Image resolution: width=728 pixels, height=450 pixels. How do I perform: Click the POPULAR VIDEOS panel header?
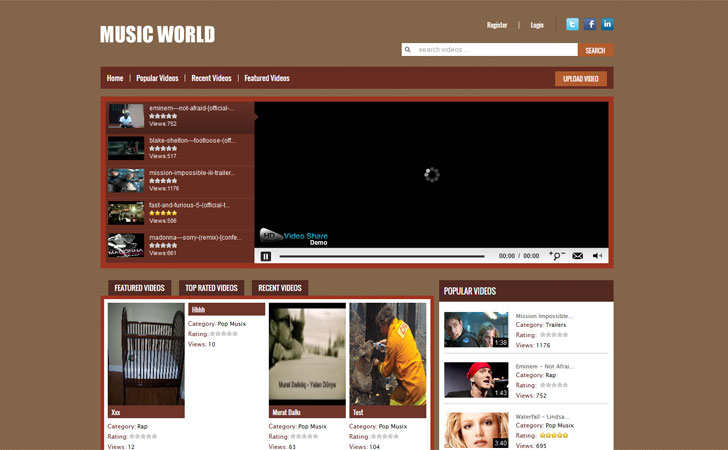(526, 291)
